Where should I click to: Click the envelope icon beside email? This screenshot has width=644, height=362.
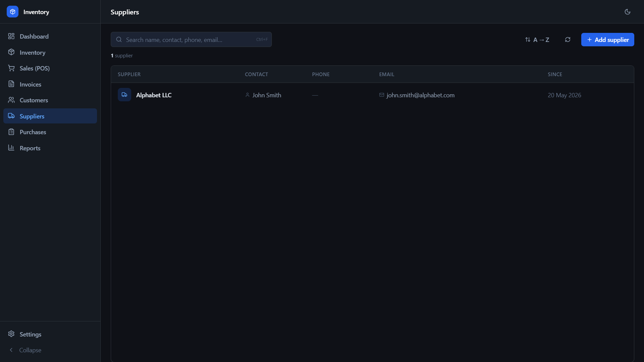click(x=382, y=95)
